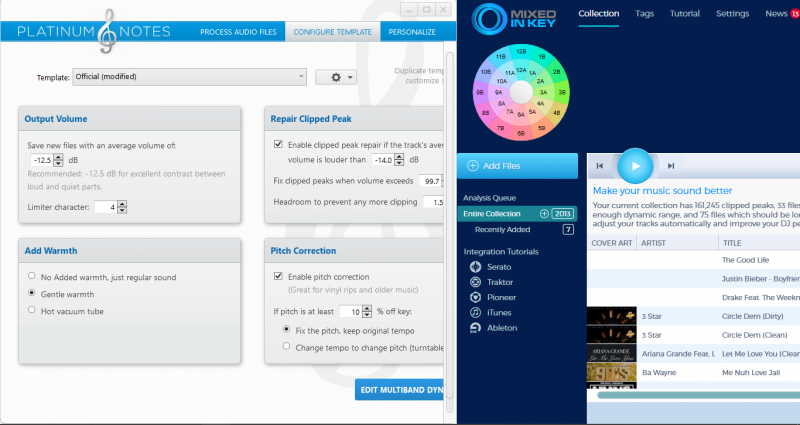Decrease the average volume dB value
Image resolution: width=800 pixels, height=425 pixels.
tap(58, 163)
